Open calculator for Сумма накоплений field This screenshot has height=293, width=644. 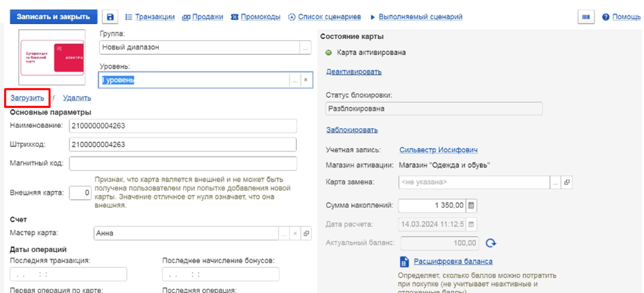click(x=471, y=204)
